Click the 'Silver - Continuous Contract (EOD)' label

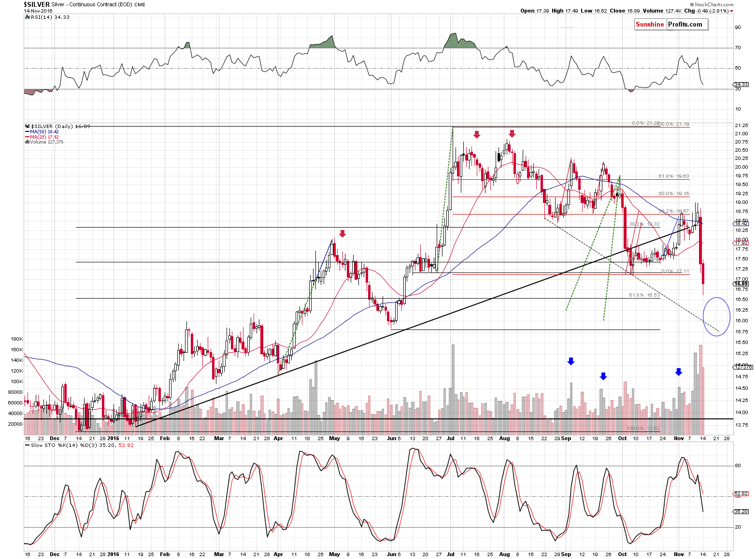[92, 4]
